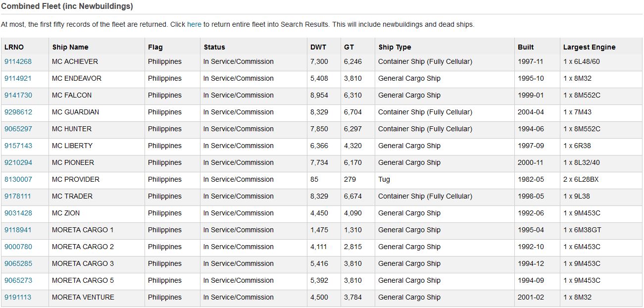Image resolution: width=644 pixels, height=308 pixels.
Task: Click built date 2001-02
Action: pyautogui.click(x=531, y=297)
